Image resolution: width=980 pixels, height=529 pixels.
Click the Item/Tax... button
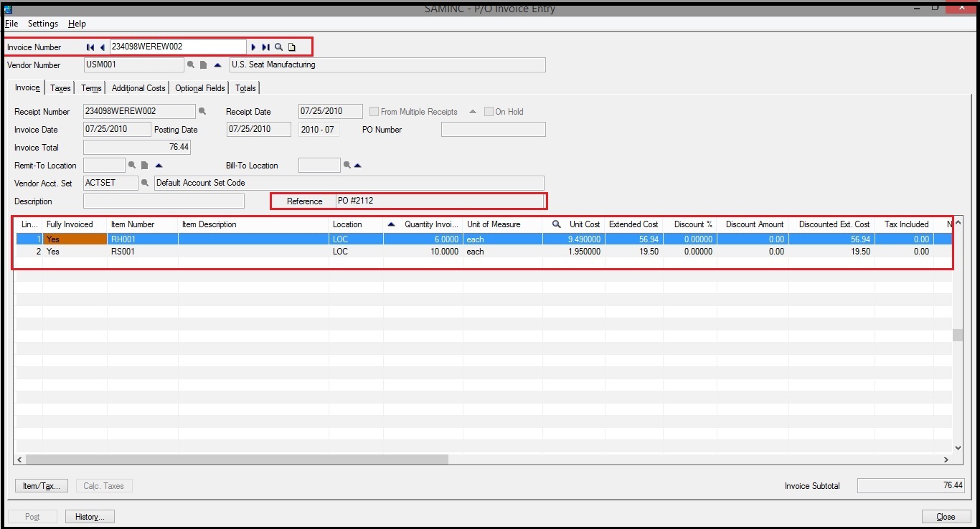42,486
